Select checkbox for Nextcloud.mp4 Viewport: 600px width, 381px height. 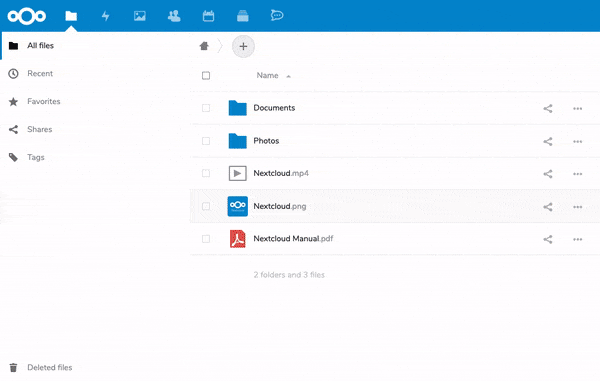206,173
